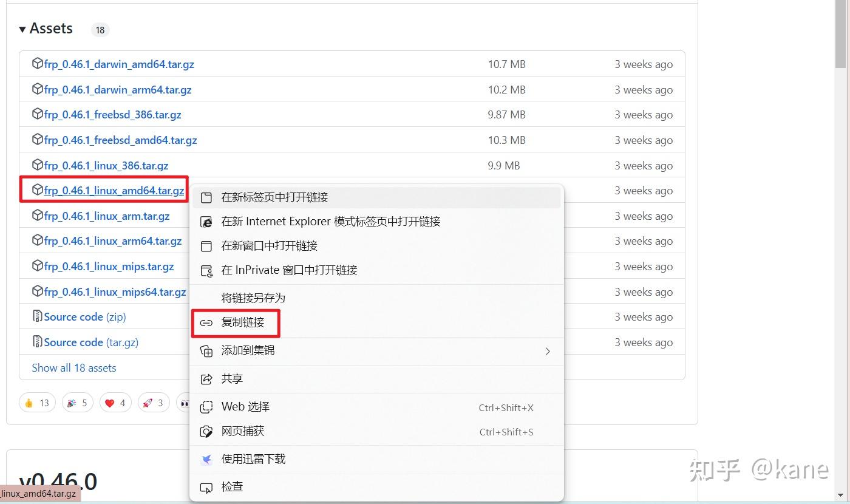Image resolution: width=850 pixels, height=504 pixels.
Task: Click the open-in-new-tab icon
Action: (206, 197)
